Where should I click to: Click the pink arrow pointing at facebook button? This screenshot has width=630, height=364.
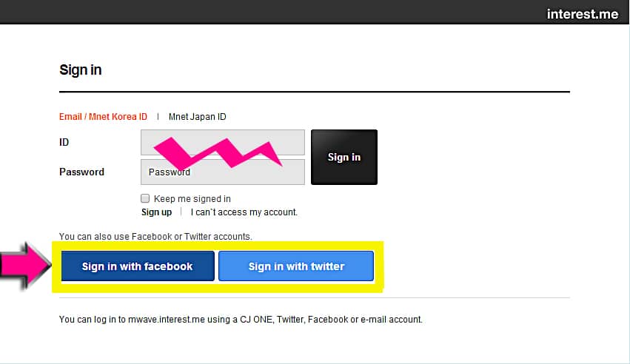pyautogui.click(x=26, y=266)
